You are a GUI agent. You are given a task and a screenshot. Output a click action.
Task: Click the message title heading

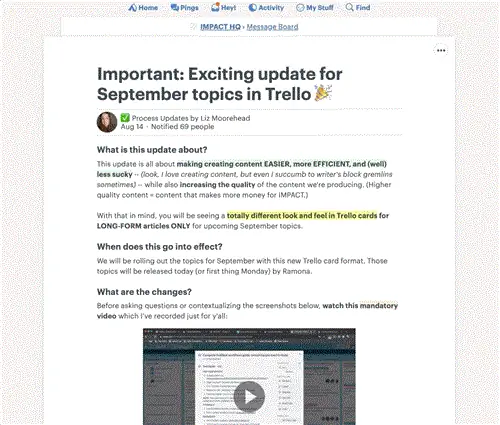coord(220,84)
